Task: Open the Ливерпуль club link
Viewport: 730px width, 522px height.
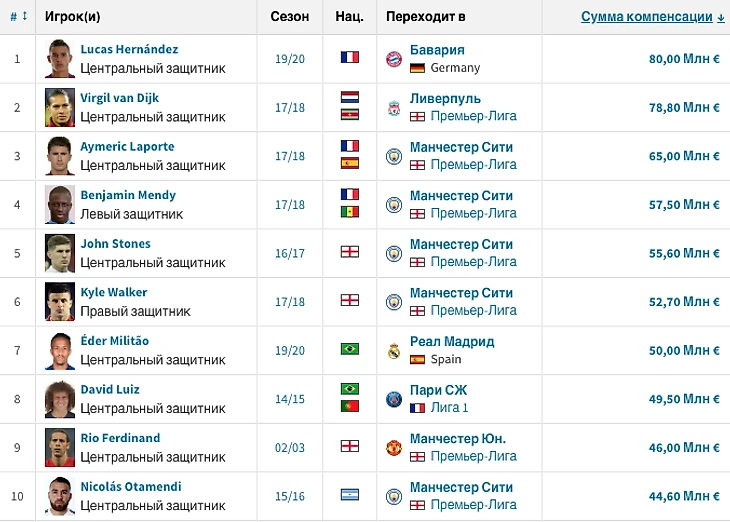Action: (x=445, y=98)
